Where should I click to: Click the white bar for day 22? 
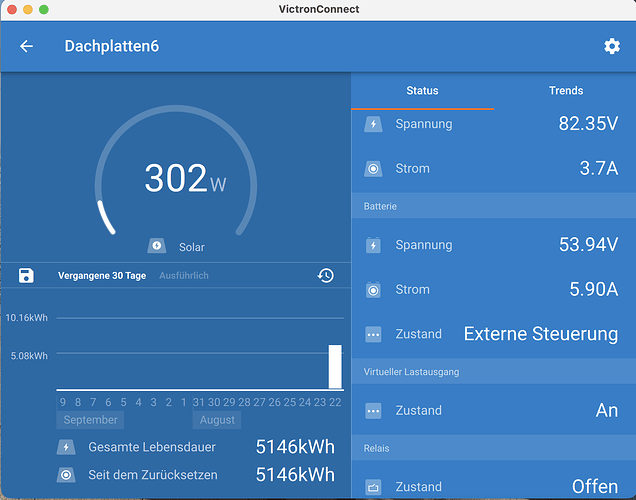click(335, 367)
